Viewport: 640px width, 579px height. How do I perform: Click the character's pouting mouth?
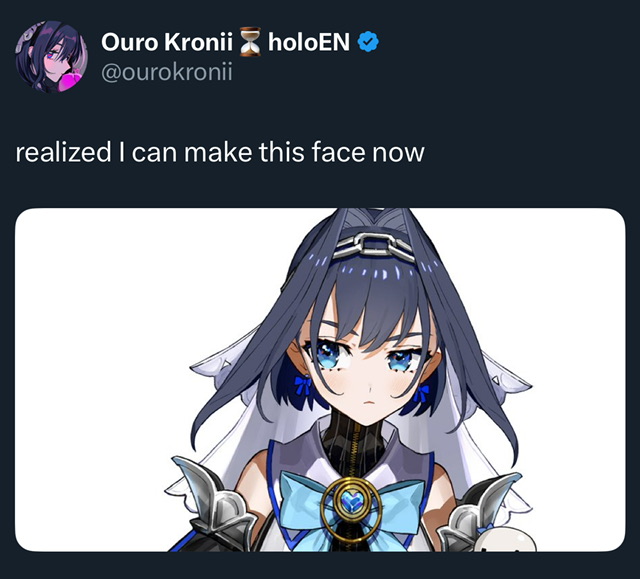(368, 402)
